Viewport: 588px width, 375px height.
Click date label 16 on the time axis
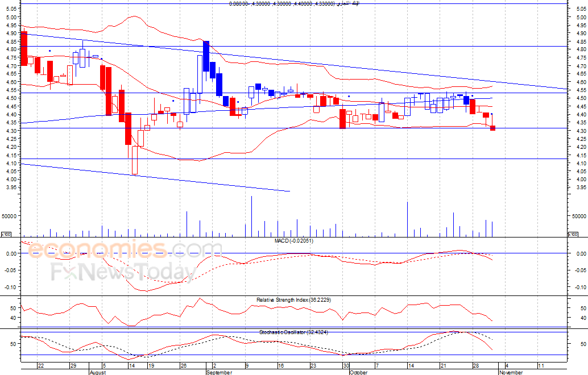click(281, 366)
